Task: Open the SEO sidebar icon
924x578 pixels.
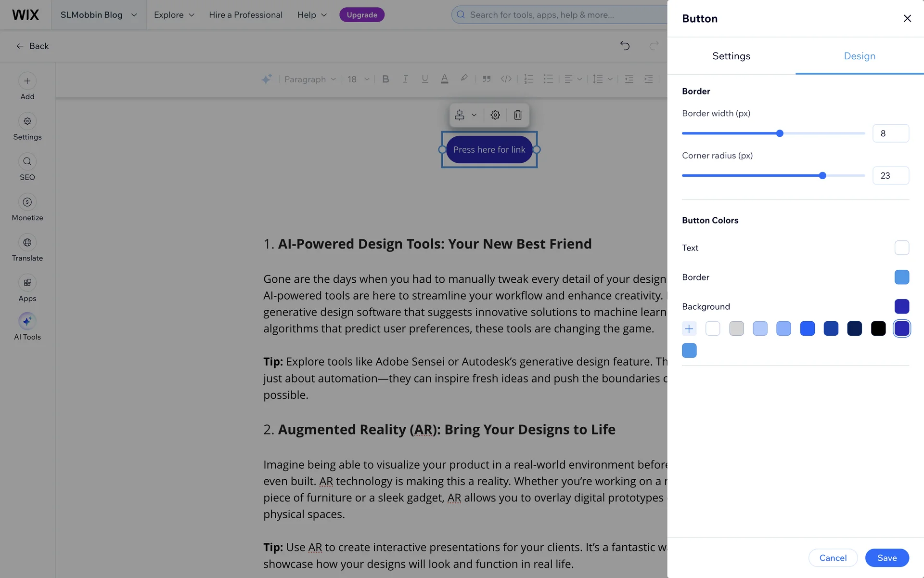Action: tap(27, 162)
